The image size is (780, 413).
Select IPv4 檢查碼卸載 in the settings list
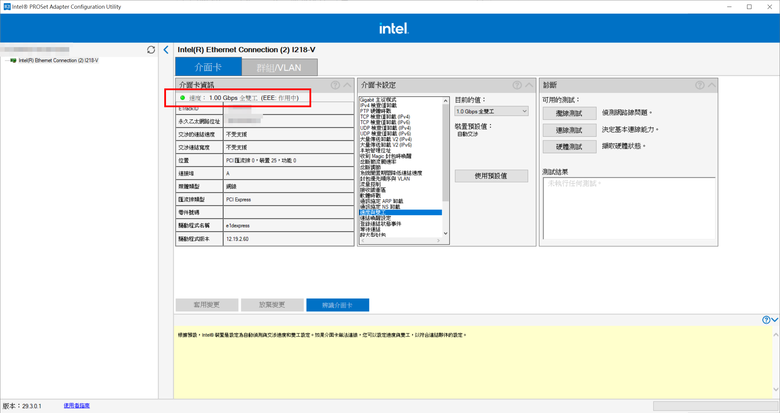[x=379, y=105]
